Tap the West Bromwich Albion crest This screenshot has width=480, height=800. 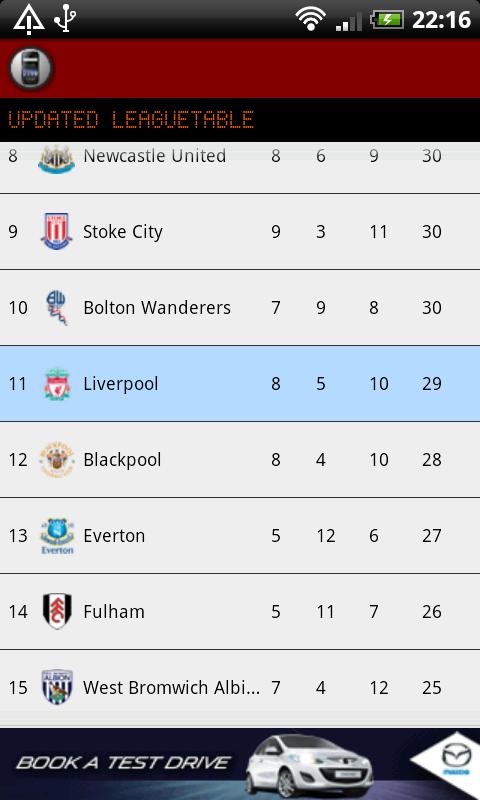[x=57, y=687]
